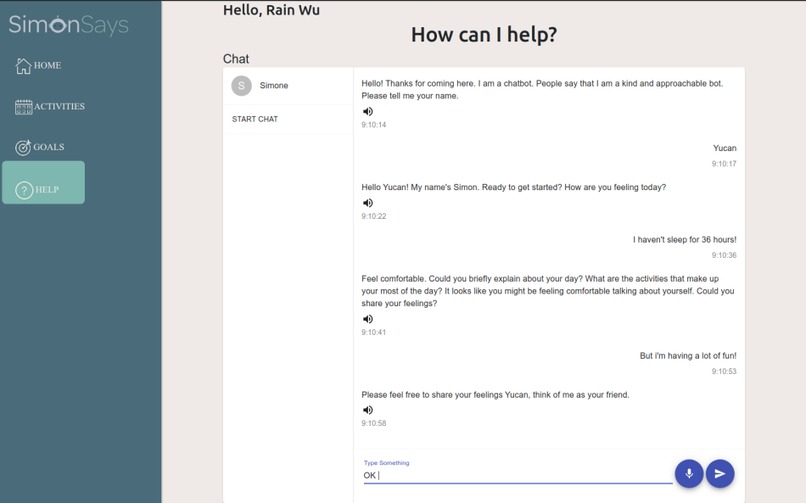
Task: Click the 9:10:53 timestamp
Action: tap(724, 371)
